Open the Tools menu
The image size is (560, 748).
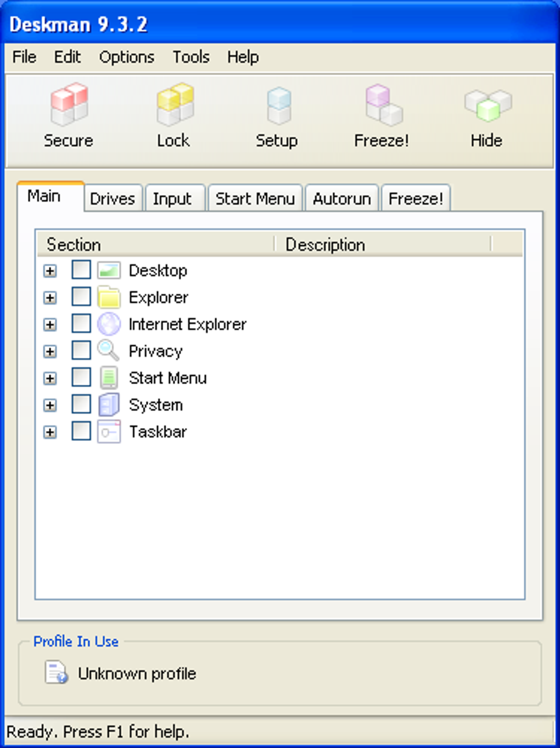(191, 57)
